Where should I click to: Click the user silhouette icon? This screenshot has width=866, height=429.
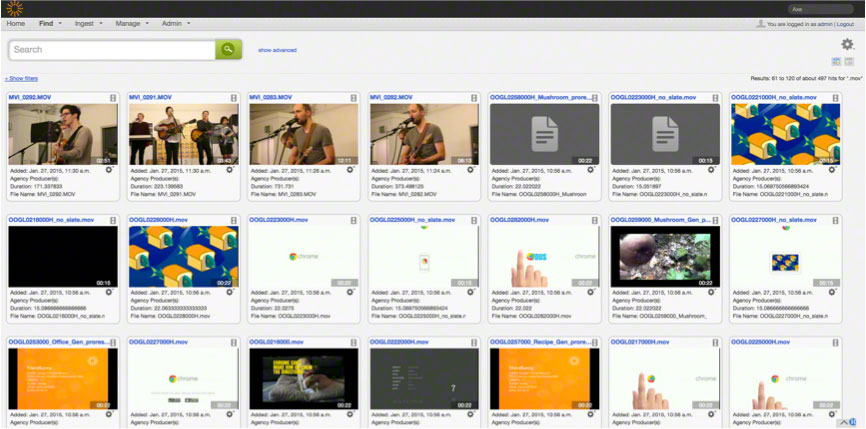pyautogui.click(x=761, y=24)
